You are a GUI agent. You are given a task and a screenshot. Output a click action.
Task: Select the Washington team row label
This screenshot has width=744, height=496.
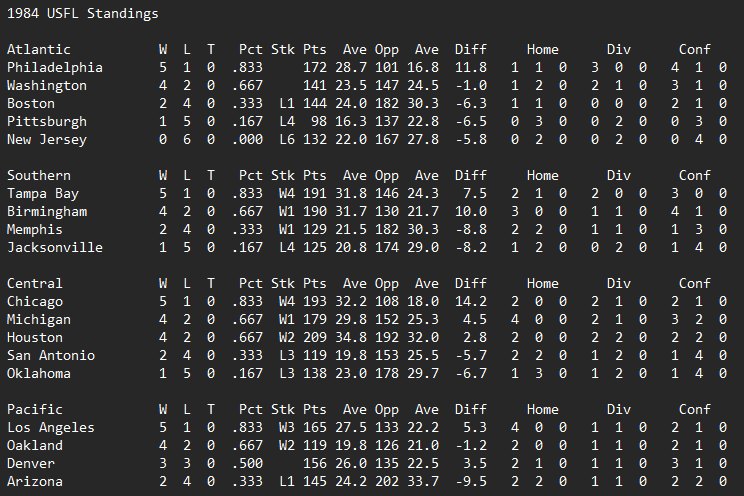click(47, 85)
